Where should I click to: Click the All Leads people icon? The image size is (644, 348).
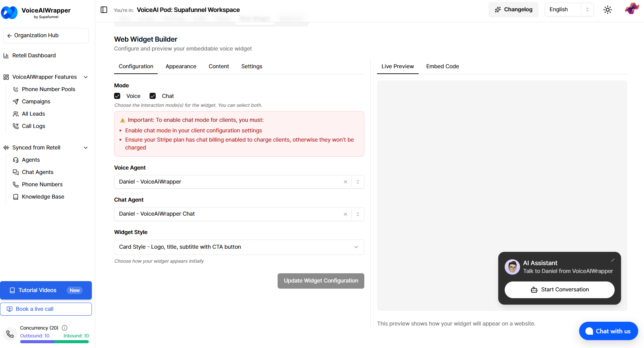coord(16,114)
